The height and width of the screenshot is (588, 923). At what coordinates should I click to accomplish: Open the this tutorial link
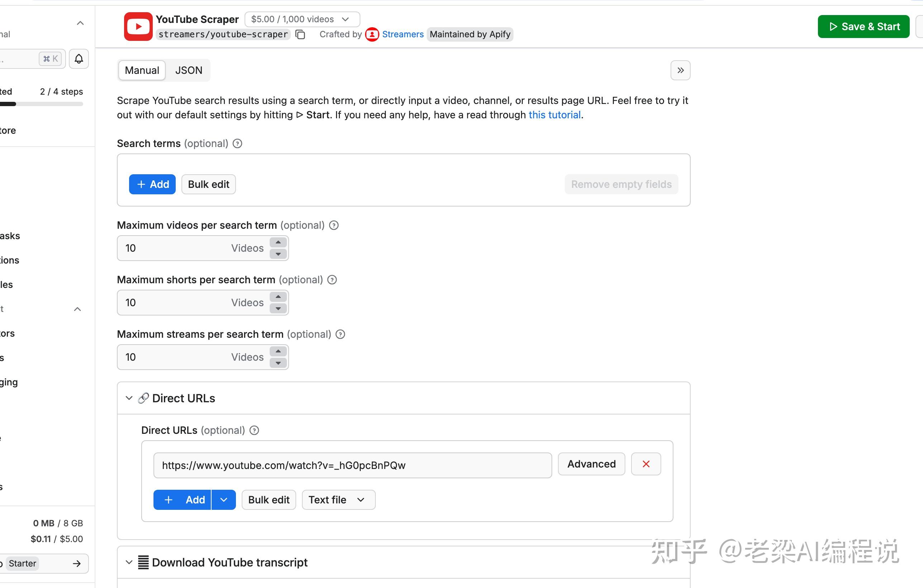(554, 115)
